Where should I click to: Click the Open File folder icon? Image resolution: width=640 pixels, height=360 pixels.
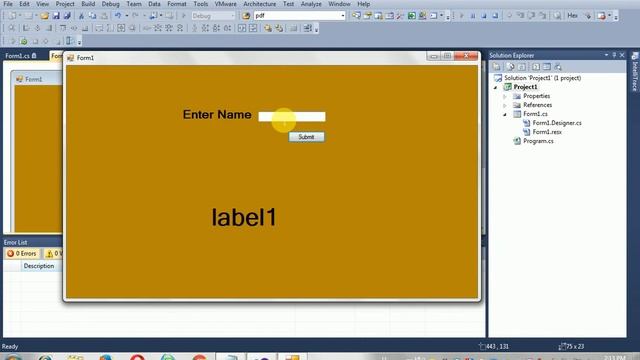point(44,16)
